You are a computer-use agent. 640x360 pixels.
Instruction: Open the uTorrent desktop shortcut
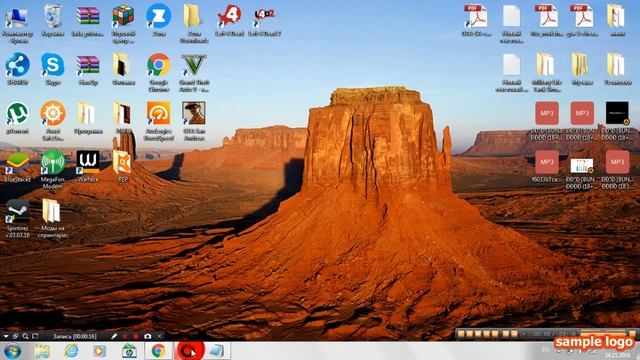pos(17,118)
